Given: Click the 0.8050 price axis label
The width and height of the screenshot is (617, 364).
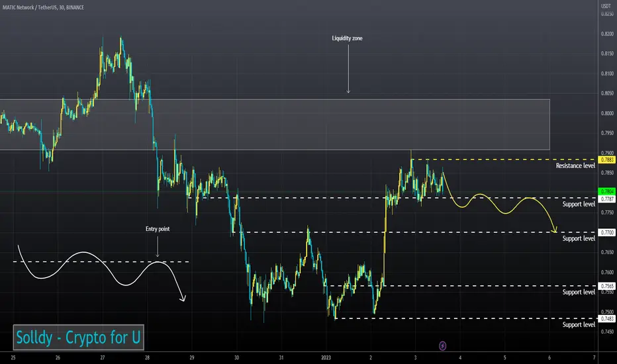Looking at the screenshot, I should point(607,93).
